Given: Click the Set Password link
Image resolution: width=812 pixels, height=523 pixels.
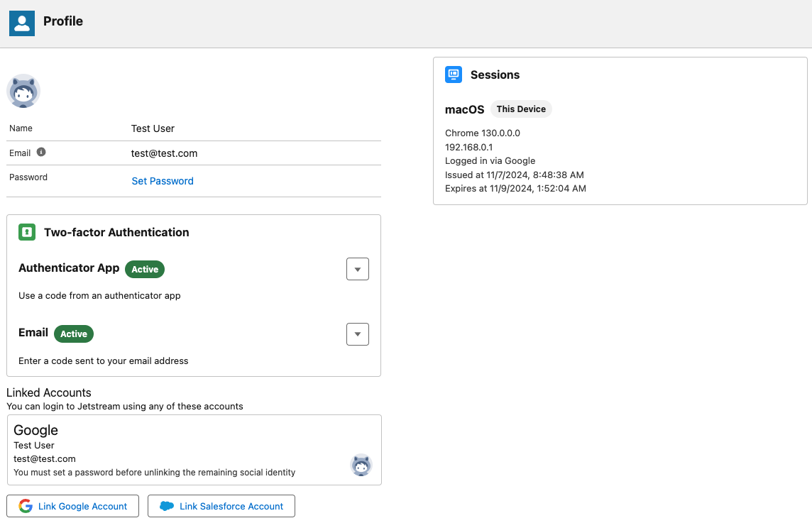Looking at the screenshot, I should pos(163,181).
